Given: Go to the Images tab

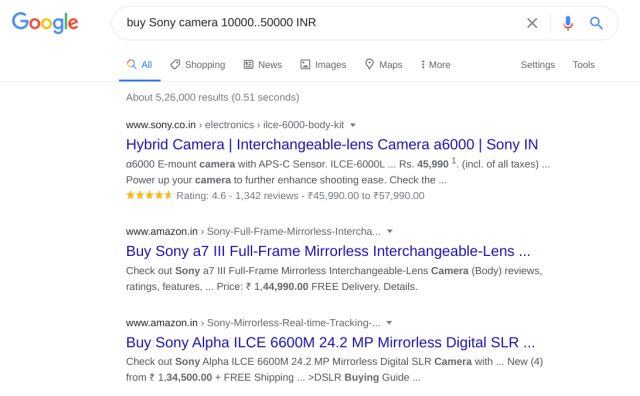Looking at the screenshot, I should [323, 65].
